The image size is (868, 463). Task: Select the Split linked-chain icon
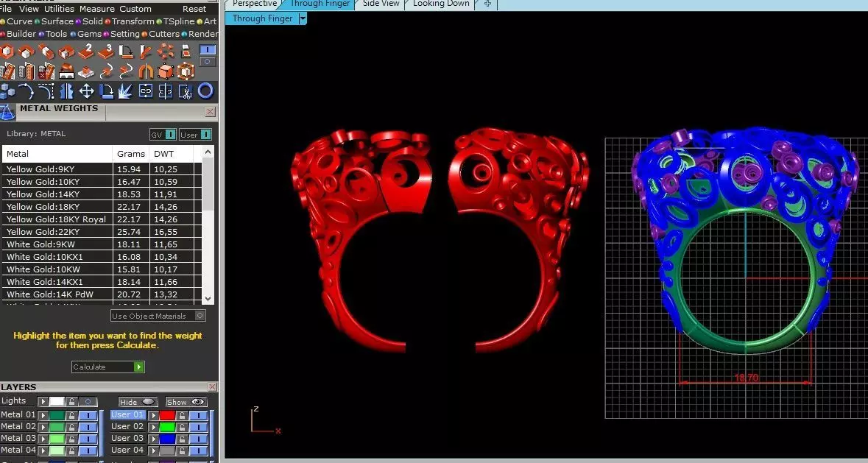(x=165, y=91)
